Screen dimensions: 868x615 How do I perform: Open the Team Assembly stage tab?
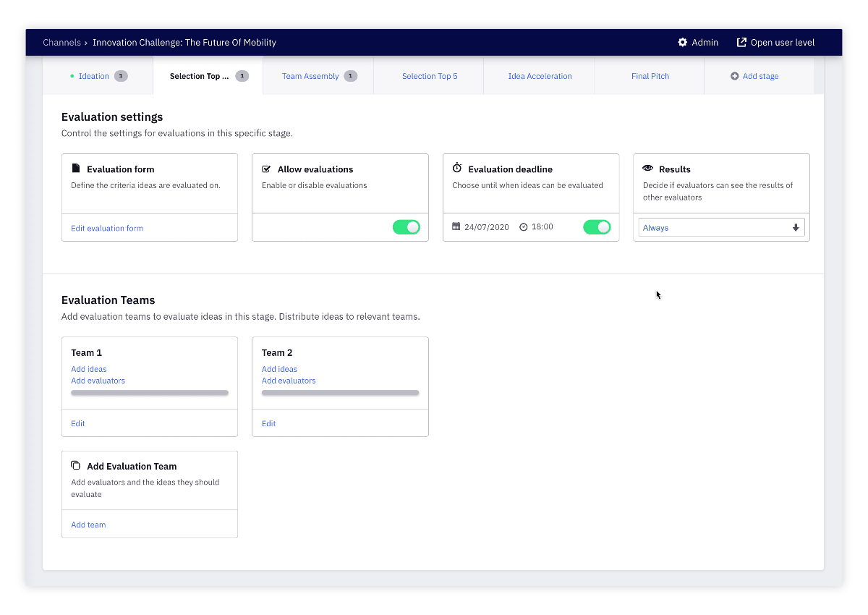[318, 76]
